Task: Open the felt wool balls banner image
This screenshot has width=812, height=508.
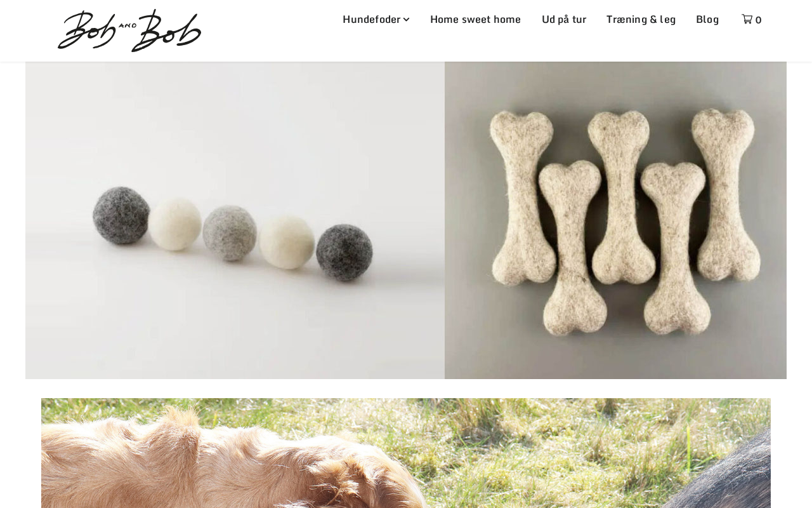Action: [x=235, y=220]
